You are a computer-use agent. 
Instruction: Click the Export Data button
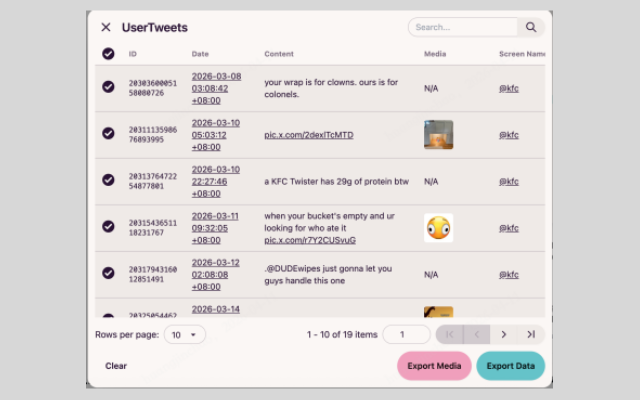click(x=511, y=366)
